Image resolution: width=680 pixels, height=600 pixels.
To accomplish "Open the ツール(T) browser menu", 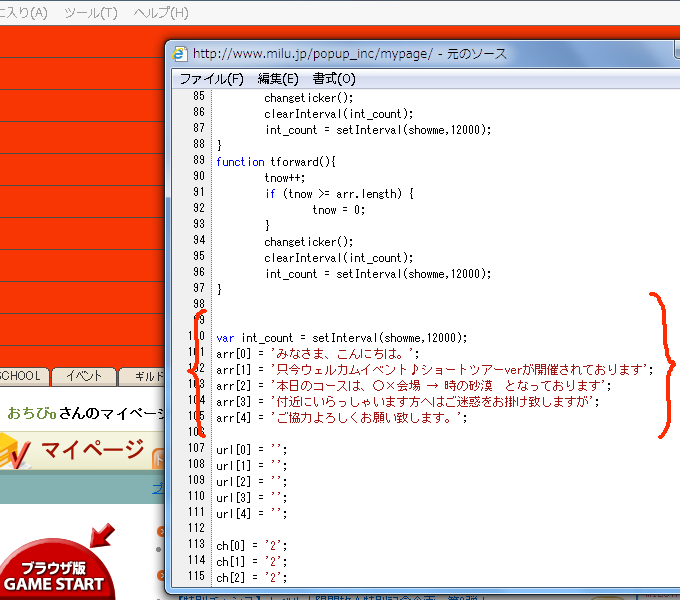I will coord(90,13).
